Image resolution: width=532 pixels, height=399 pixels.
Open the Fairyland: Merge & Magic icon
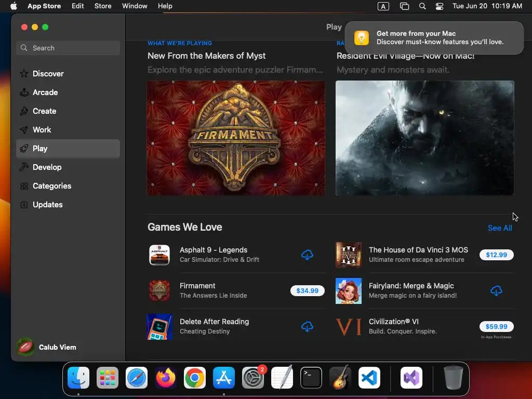pos(349,291)
